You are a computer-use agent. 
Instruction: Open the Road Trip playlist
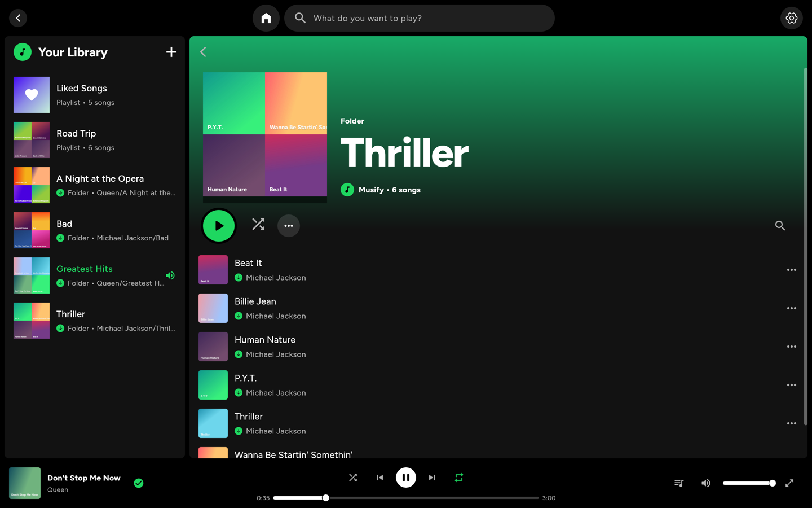[x=95, y=140]
